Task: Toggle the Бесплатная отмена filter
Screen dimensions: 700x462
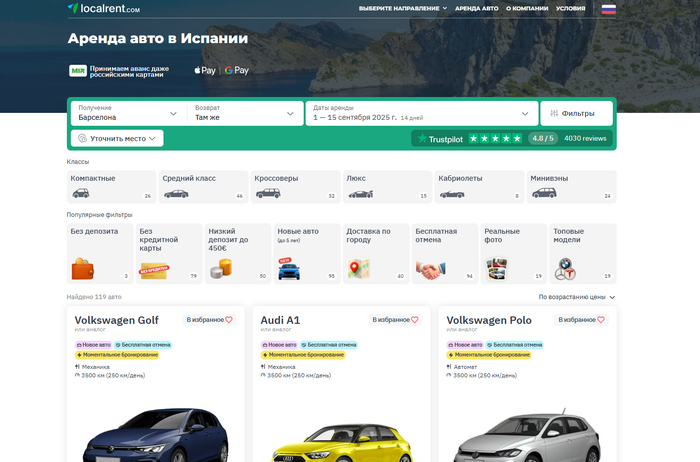Action: [445, 254]
